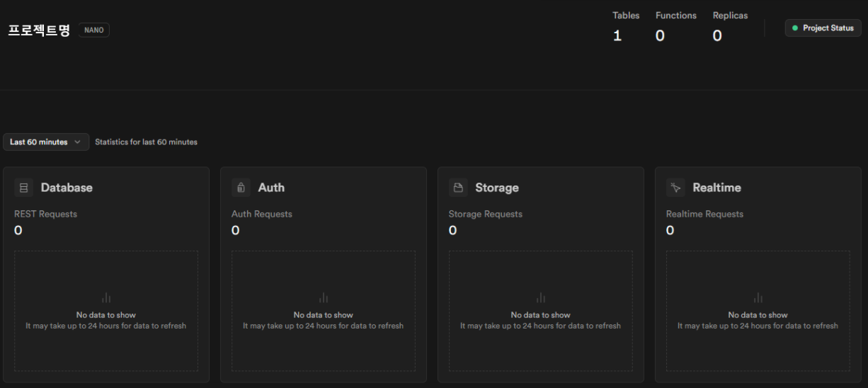Expand the time range chevron arrow
868x388 pixels.
(x=77, y=142)
